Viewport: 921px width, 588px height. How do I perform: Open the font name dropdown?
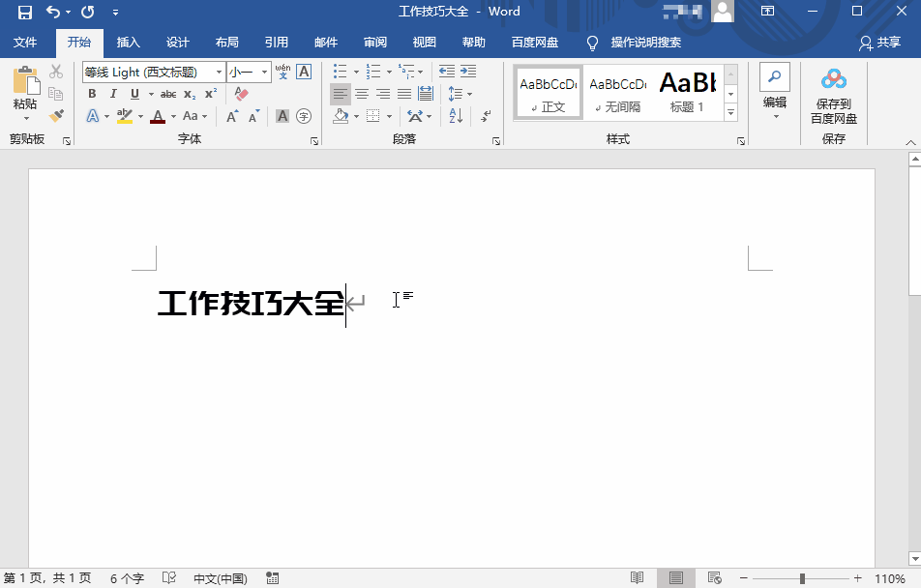pos(219,73)
